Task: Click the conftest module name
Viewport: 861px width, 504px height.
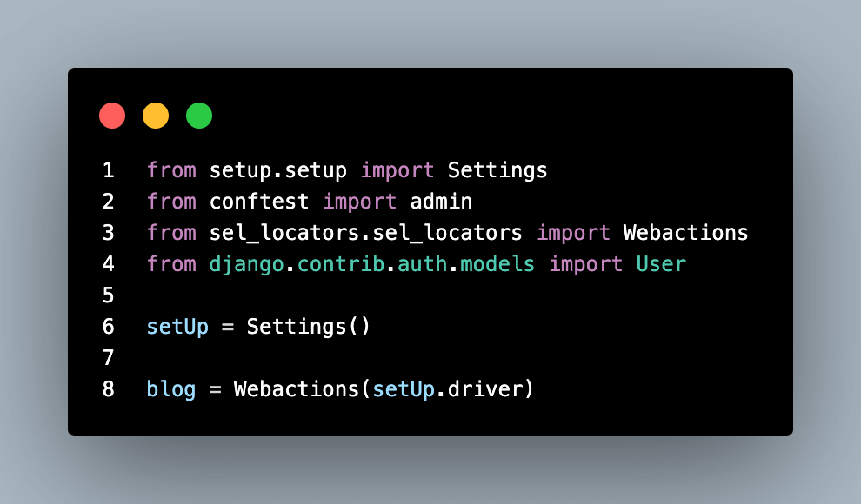Action: (x=259, y=202)
